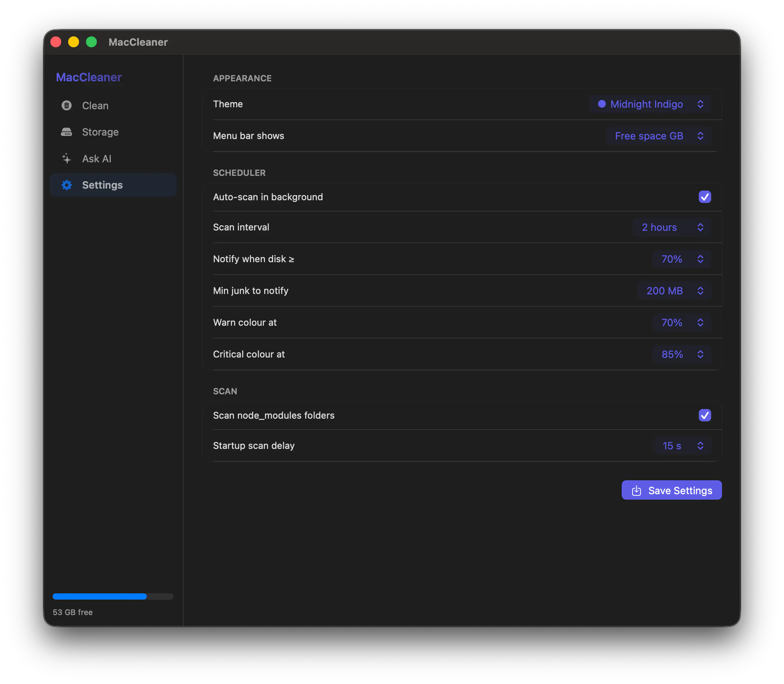This screenshot has width=784, height=684.
Task: Click the Critical colour at label
Action: pos(249,354)
